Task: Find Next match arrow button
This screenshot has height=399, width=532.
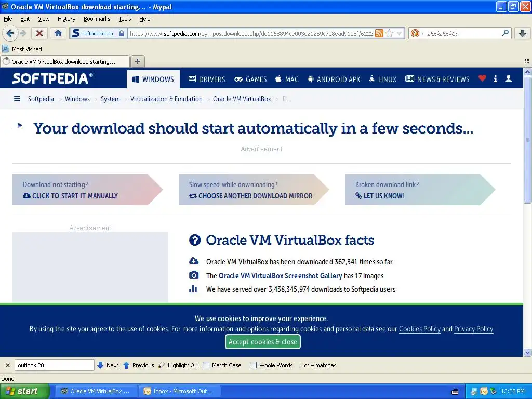Action: [108, 365]
